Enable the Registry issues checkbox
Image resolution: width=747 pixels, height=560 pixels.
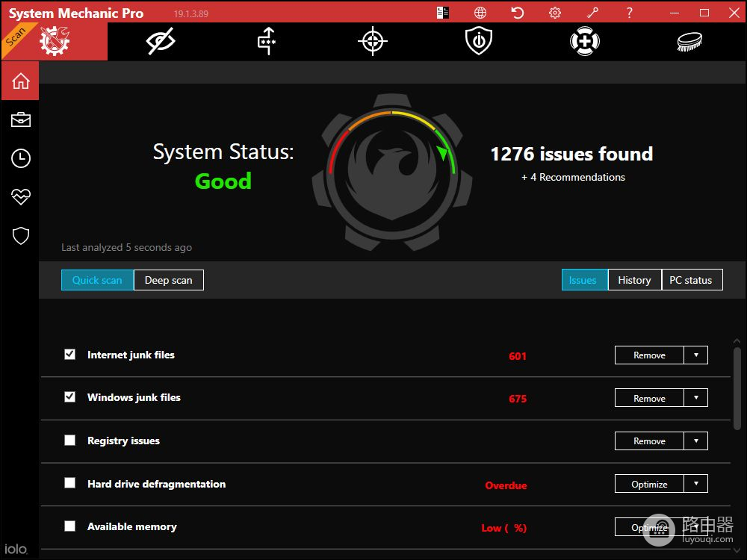[70, 441]
